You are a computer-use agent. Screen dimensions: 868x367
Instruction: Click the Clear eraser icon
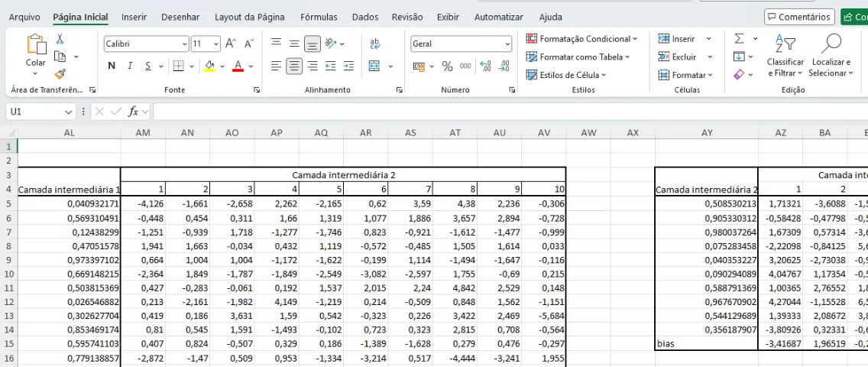click(738, 74)
